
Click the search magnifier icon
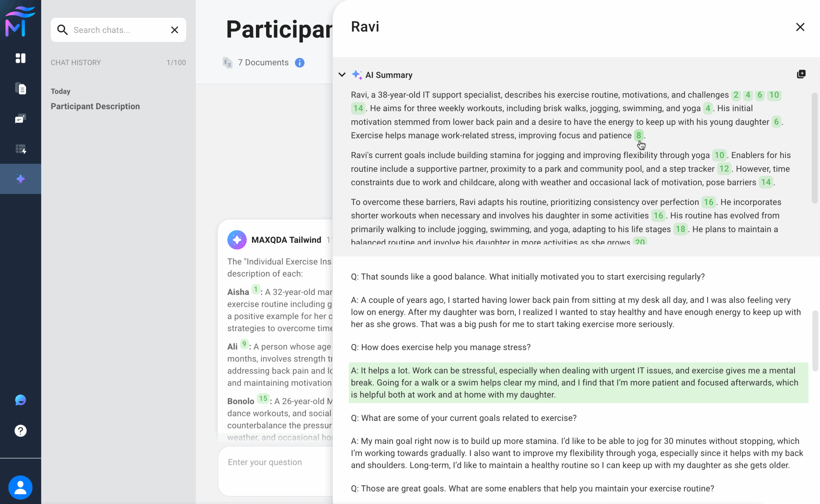click(62, 30)
